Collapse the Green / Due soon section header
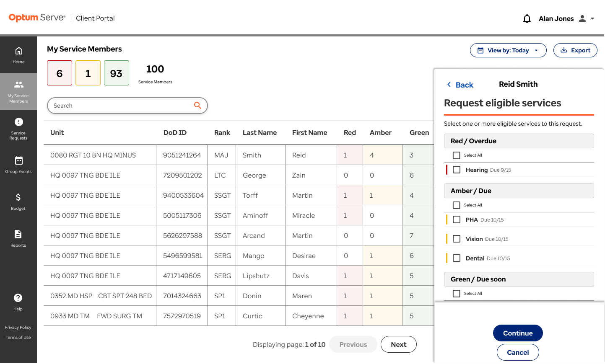The image size is (605, 364). click(x=519, y=279)
